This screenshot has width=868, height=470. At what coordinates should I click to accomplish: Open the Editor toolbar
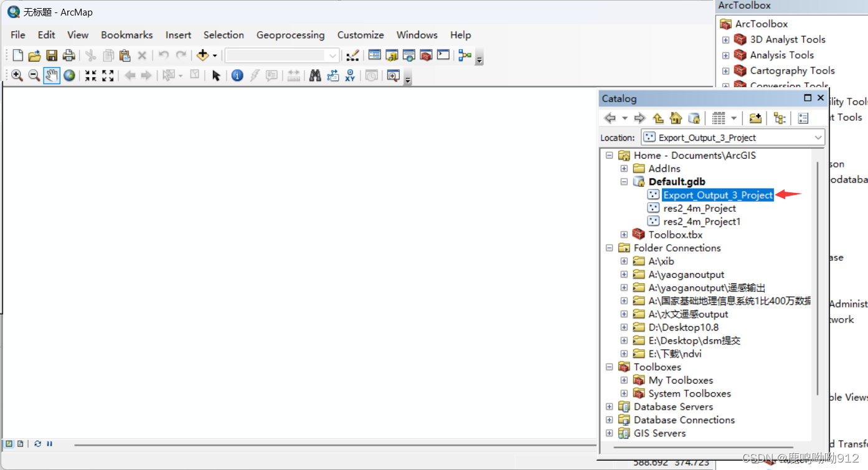[x=352, y=55]
